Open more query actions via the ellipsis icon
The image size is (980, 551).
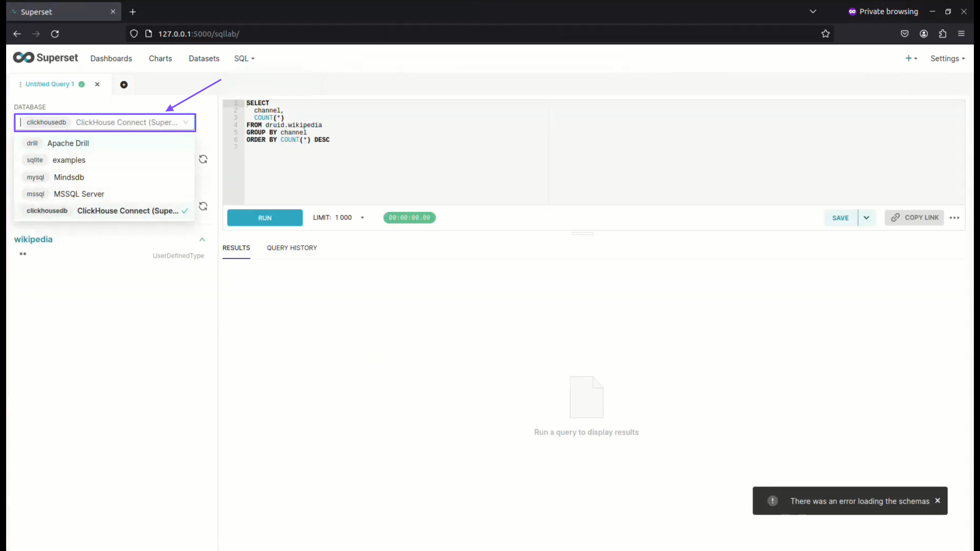click(955, 218)
